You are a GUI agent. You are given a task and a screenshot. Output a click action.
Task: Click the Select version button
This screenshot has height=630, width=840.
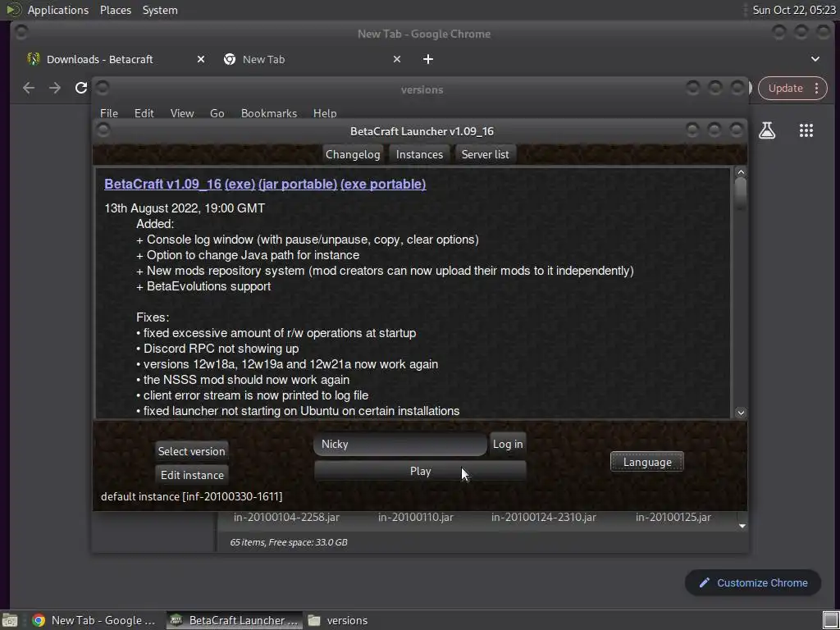[191, 451]
